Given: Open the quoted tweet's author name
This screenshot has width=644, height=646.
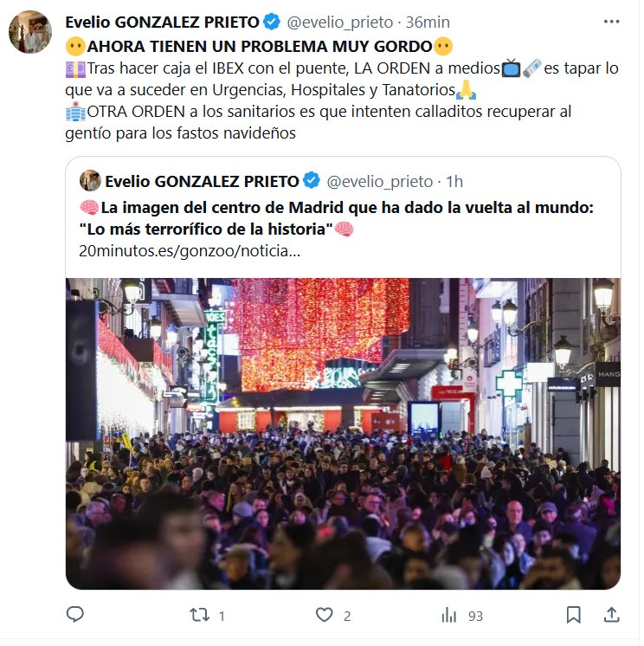Looking at the screenshot, I should pos(202,181).
